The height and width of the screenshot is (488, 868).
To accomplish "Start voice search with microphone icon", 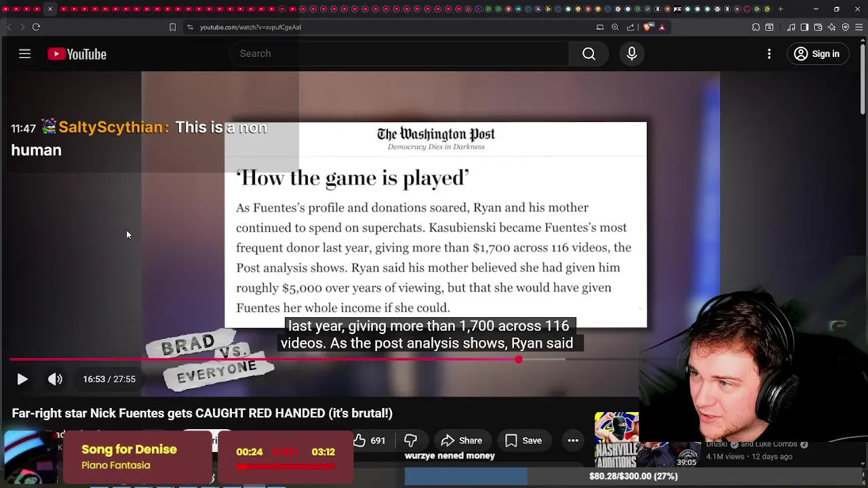I will [x=631, y=54].
